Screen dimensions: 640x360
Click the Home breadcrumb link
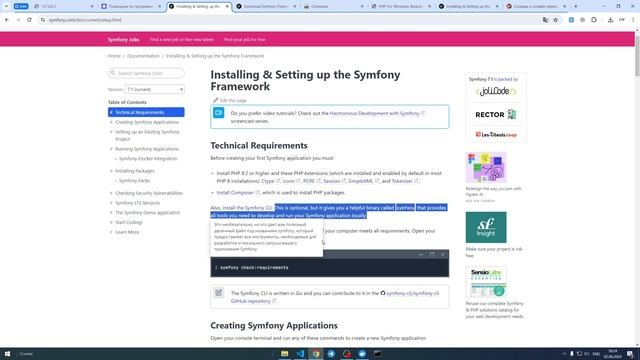[114, 56]
